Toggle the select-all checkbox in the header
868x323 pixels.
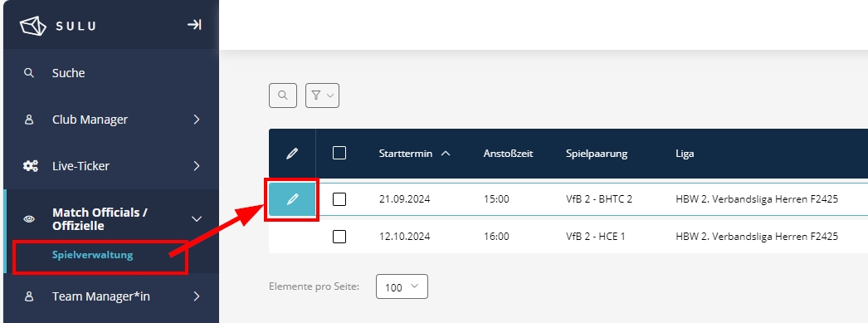click(339, 153)
